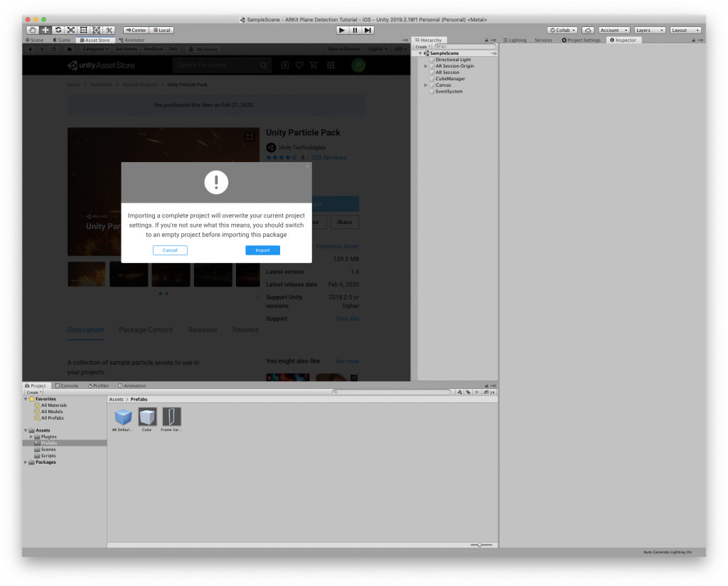Open the cloud Services button
Screen dimensions: 728x586
pyautogui.click(x=588, y=30)
